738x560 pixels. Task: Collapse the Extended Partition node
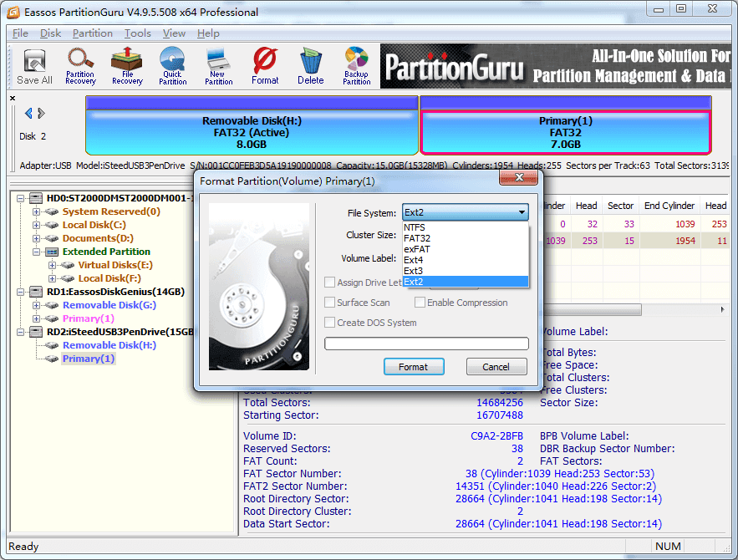pos(36,252)
